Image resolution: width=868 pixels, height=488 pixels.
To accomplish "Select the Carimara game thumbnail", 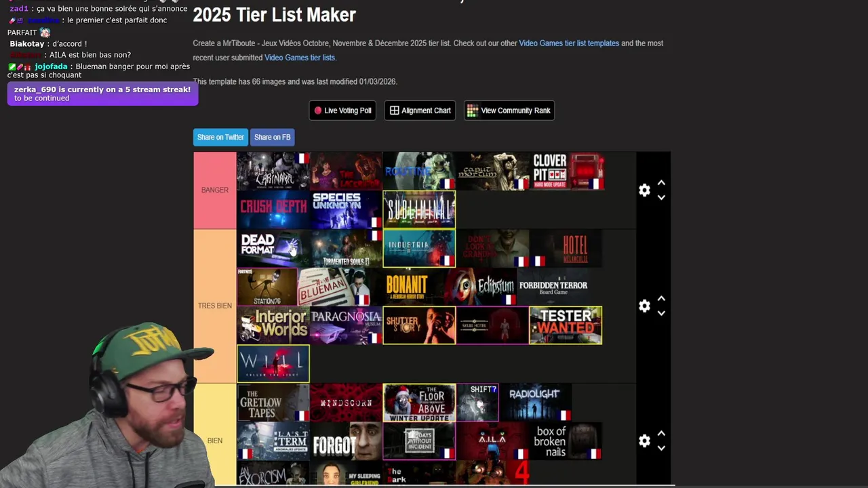I will (x=273, y=171).
